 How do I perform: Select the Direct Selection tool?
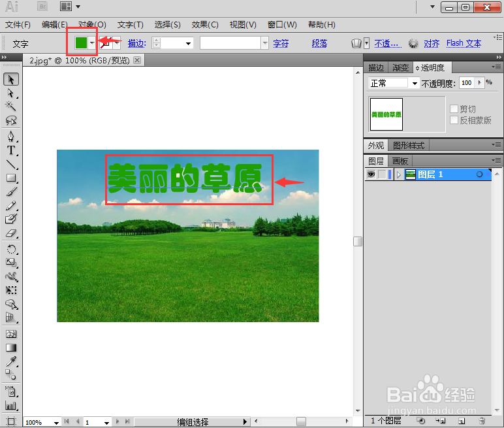click(11, 93)
